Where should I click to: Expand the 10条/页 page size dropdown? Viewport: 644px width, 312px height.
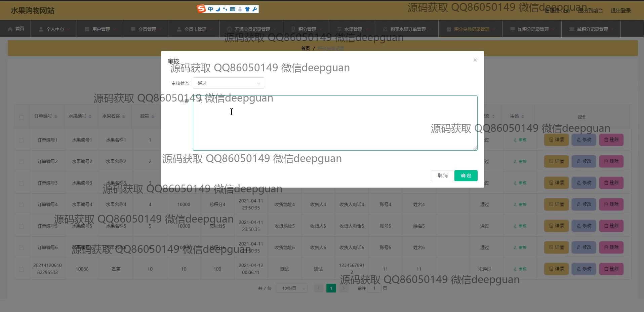(291, 288)
